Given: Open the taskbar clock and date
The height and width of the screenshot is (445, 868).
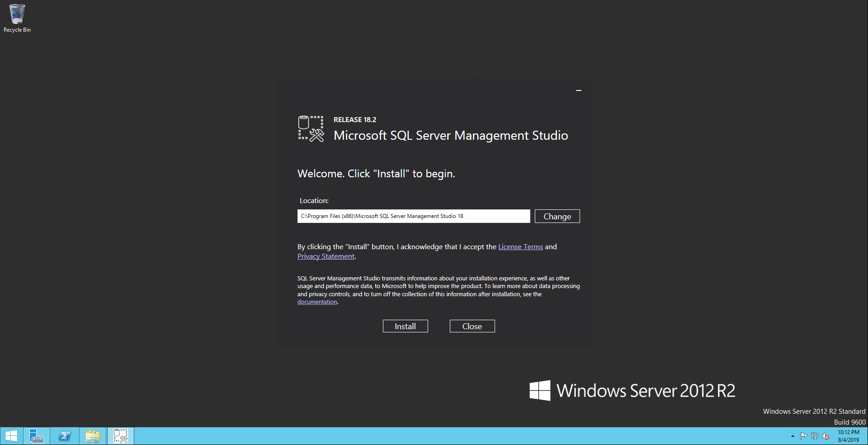Looking at the screenshot, I should pyautogui.click(x=848, y=436).
